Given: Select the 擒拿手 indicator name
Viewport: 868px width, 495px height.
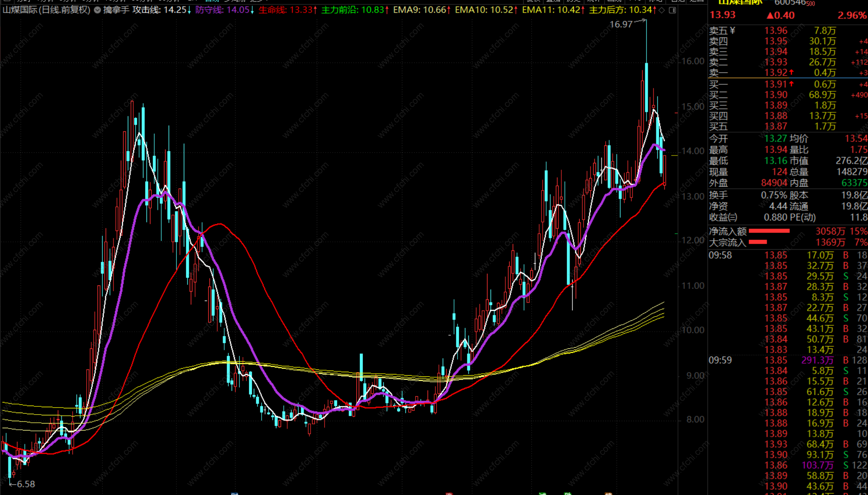Looking at the screenshot, I should [x=116, y=10].
